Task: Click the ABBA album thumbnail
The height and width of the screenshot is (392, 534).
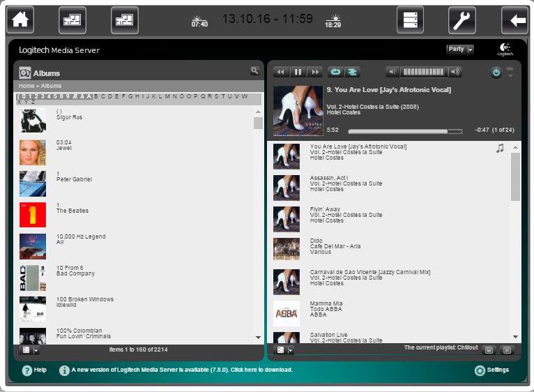Action: pyautogui.click(x=287, y=314)
